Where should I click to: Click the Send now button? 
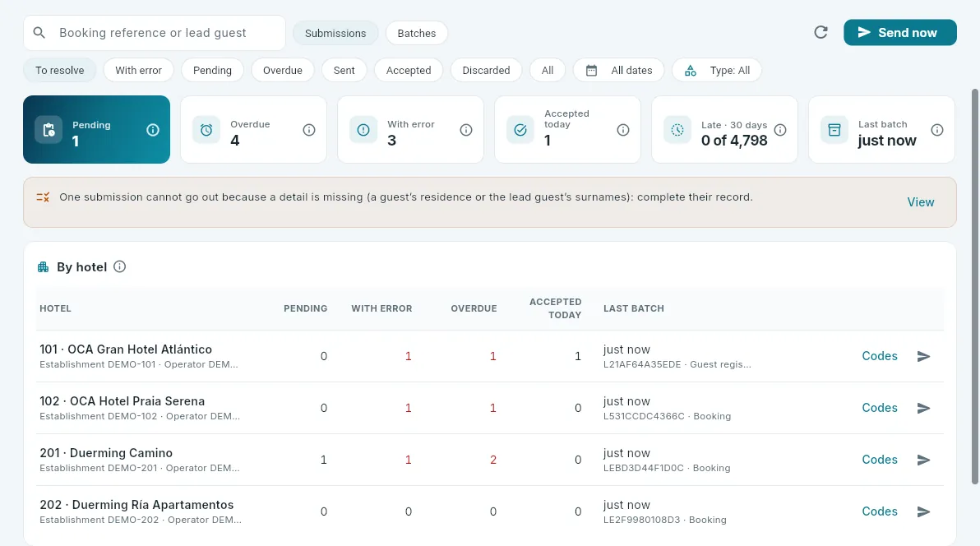point(900,33)
